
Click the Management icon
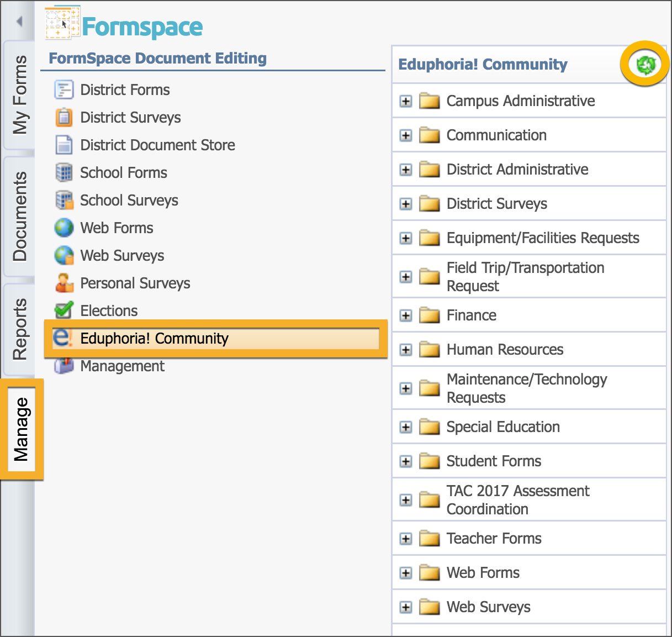pyautogui.click(x=64, y=365)
